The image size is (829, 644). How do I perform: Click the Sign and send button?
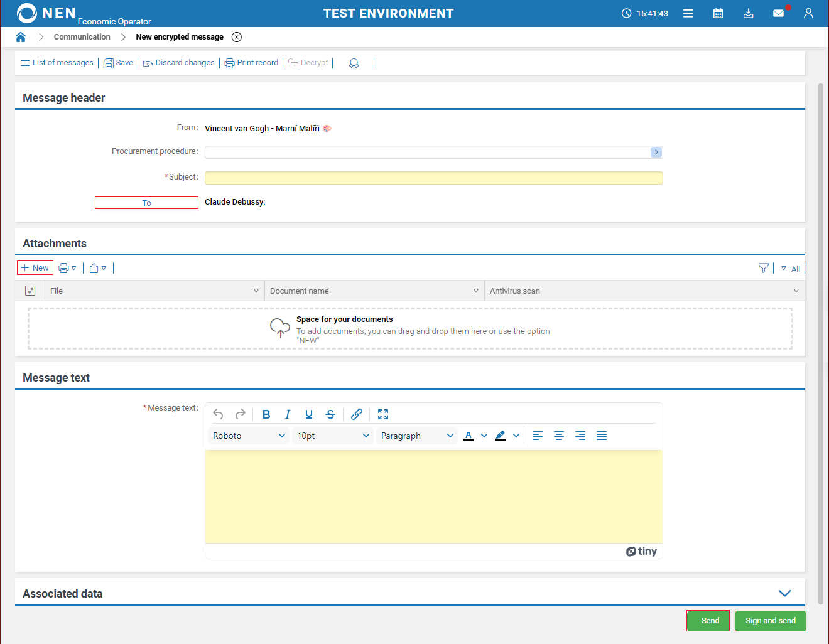tap(770, 621)
